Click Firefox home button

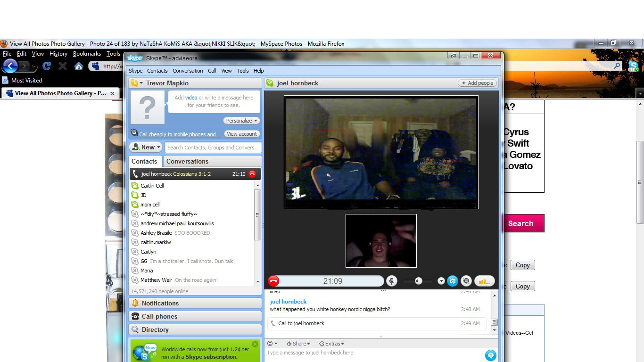pyautogui.click(x=79, y=66)
